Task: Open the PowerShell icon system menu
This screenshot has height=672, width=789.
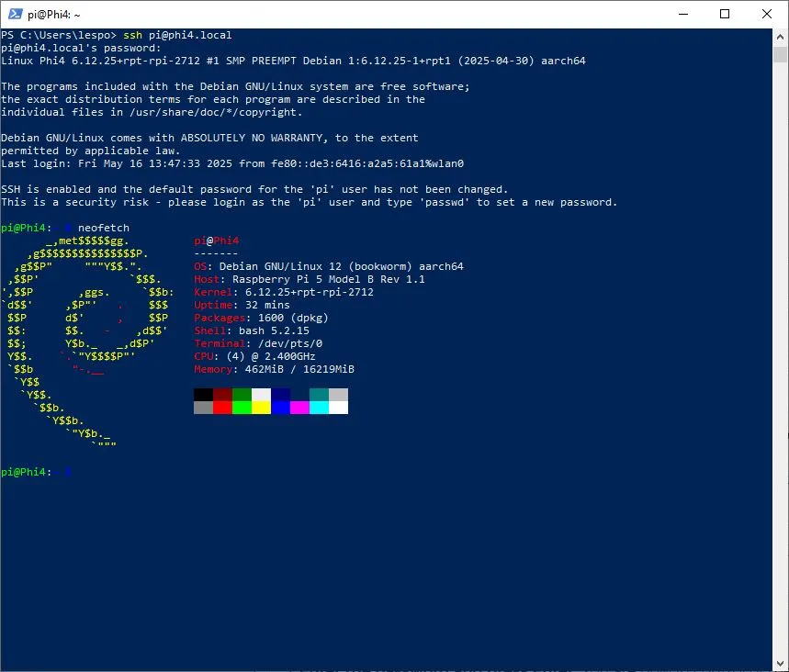Action: tap(15, 14)
